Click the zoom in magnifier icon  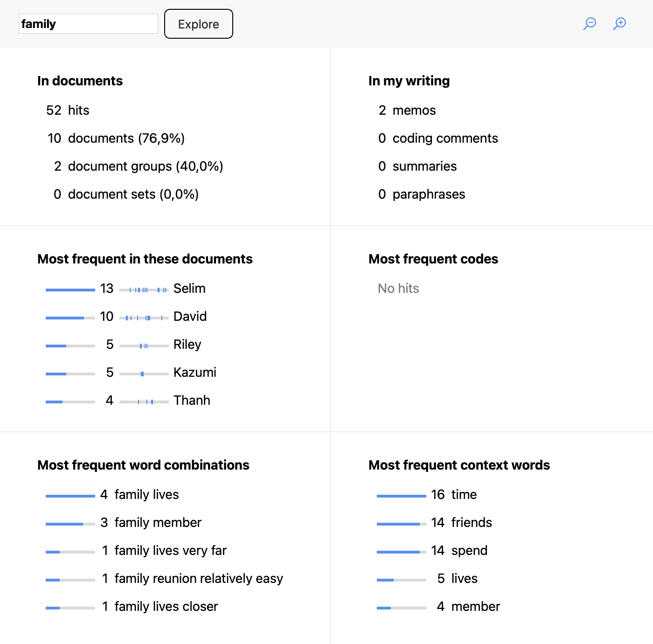(x=619, y=23)
